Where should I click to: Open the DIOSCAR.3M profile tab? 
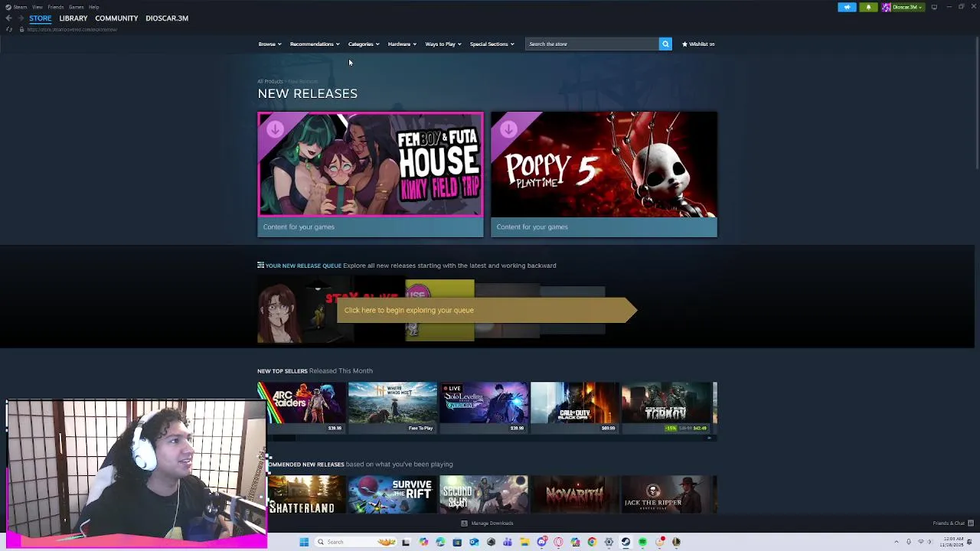point(167,18)
